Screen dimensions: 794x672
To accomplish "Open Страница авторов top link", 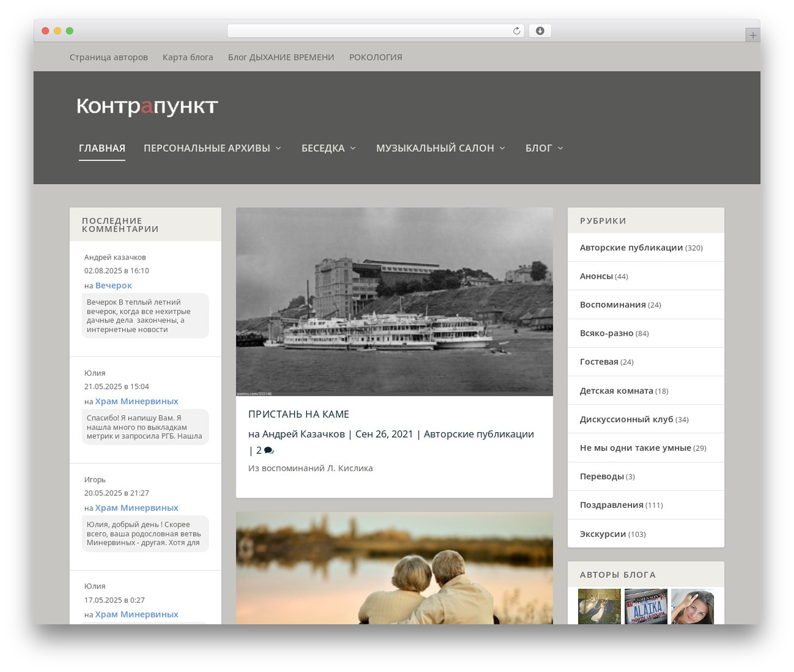I will [109, 57].
